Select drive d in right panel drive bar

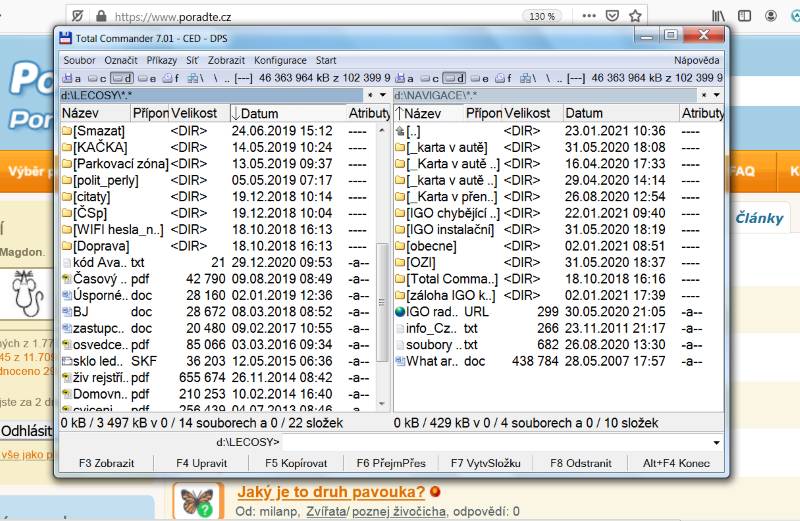click(x=454, y=78)
